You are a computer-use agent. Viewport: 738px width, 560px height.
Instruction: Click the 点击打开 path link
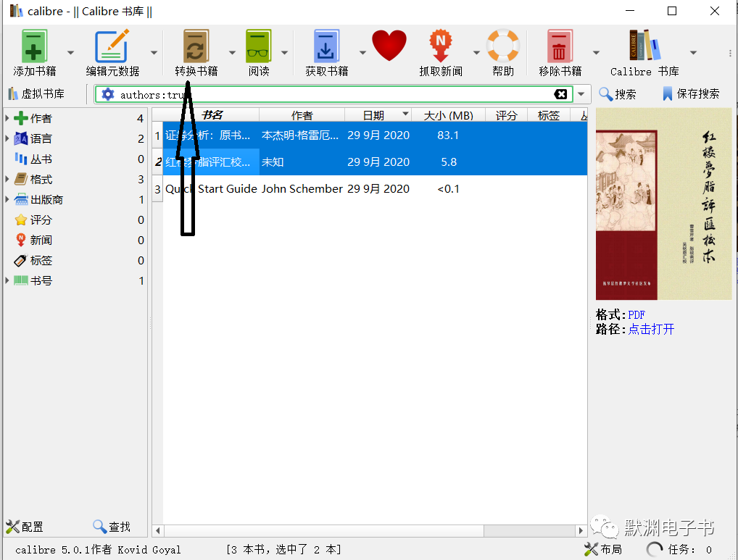point(651,329)
